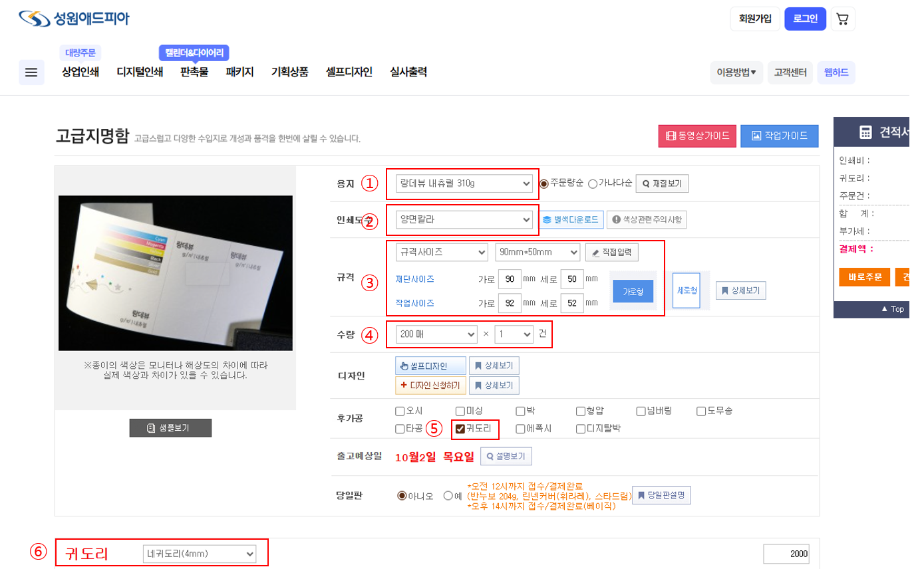Screen dimensions: 924x569
Task: Open 샘플보기 sample viewer
Action: [170, 428]
